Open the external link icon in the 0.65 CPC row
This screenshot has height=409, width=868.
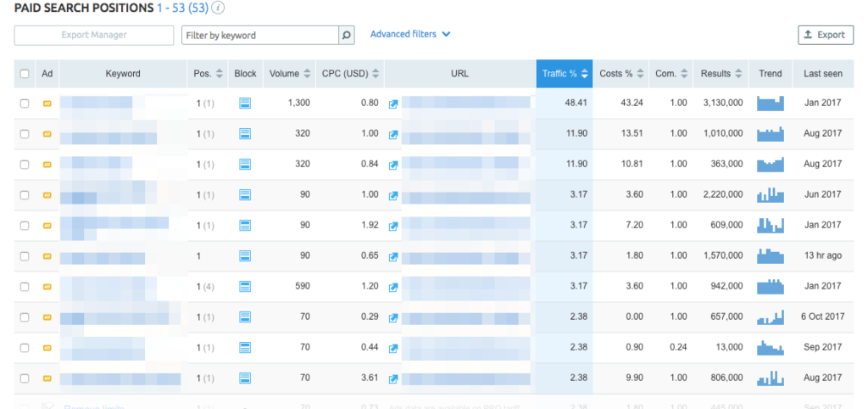click(393, 256)
